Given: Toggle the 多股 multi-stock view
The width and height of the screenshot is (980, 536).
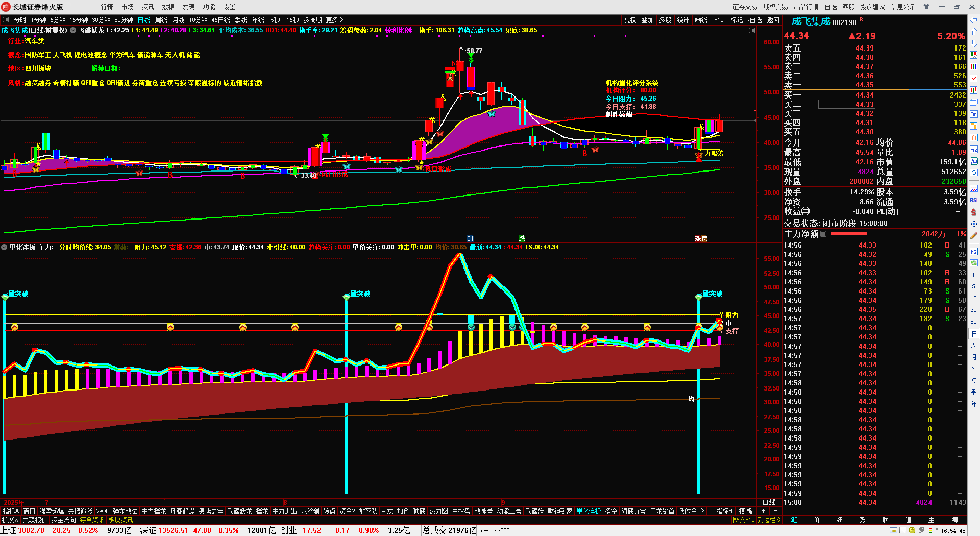Looking at the screenshot, I should click(665, 20).
